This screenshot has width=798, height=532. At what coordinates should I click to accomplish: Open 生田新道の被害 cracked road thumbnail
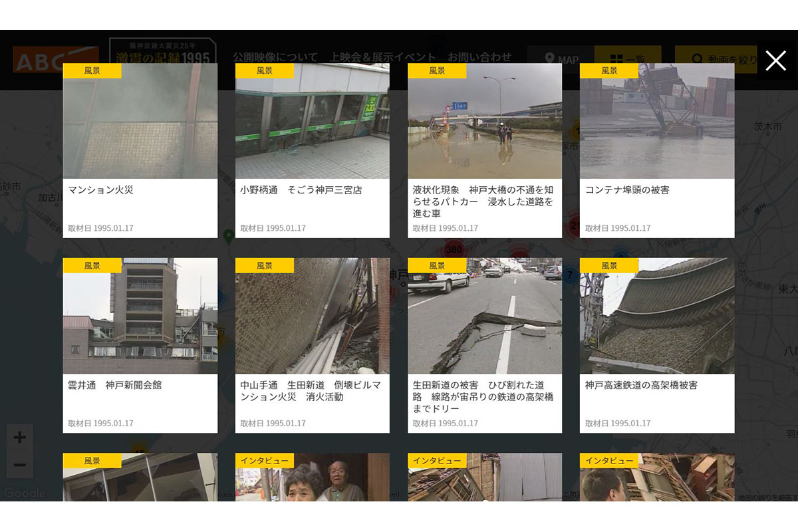coord(484,316)
